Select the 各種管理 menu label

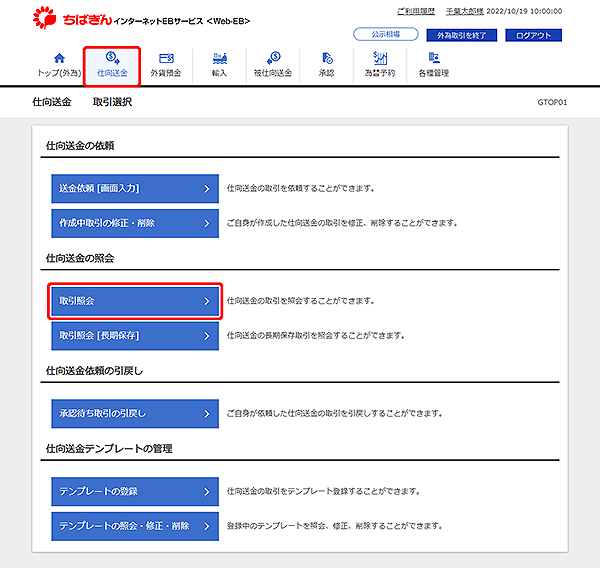434,73
